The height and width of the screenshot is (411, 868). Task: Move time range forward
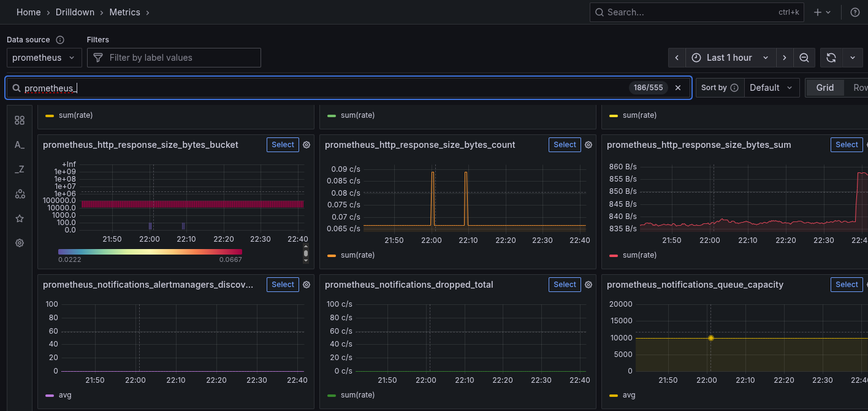tap(785, 58)
